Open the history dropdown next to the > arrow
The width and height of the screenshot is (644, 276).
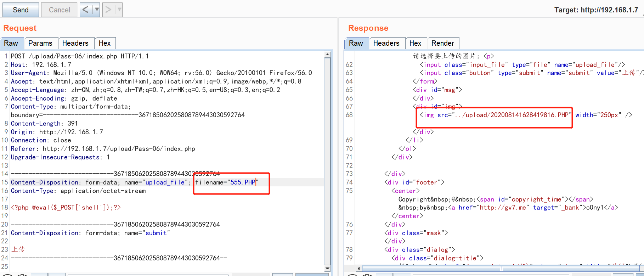point(119,10)
